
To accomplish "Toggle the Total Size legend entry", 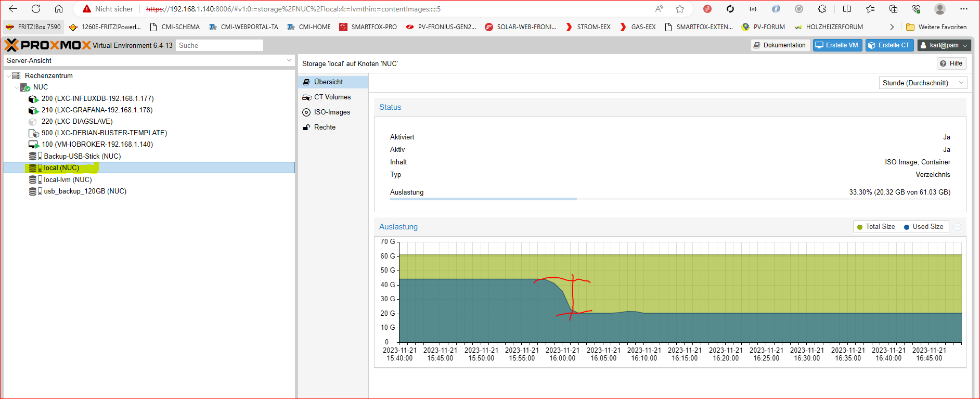I will click(876, 227).
